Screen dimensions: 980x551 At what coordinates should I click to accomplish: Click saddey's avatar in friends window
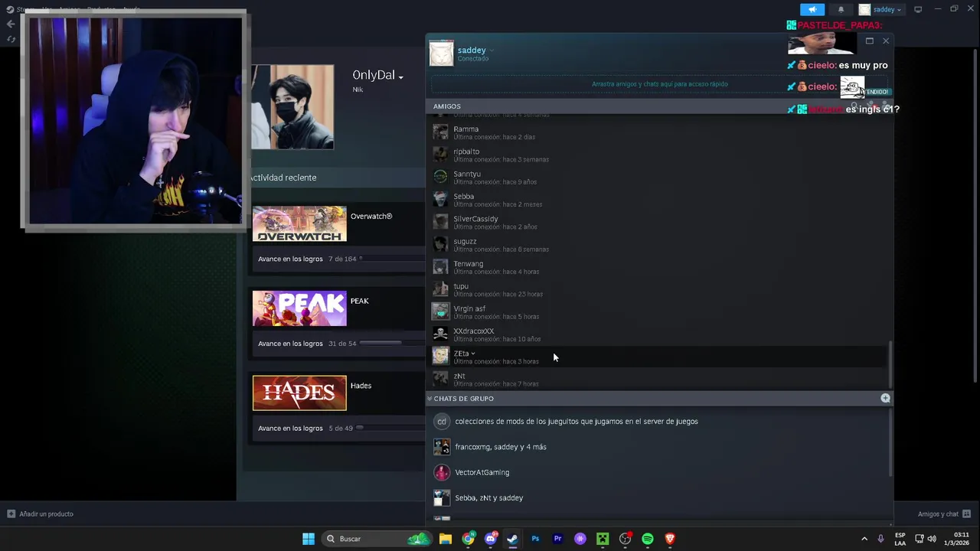441,54
